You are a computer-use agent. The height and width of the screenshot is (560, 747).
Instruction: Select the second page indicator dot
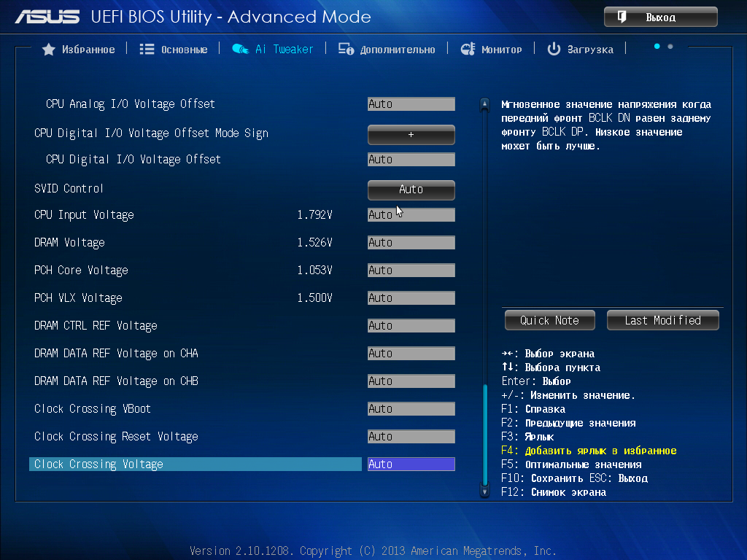pyautogui.click(x=670, y=46)
